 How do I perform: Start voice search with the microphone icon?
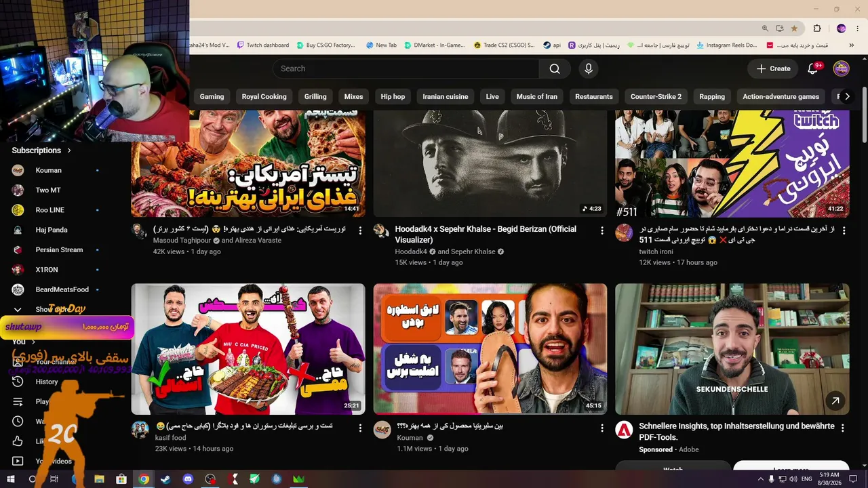(589, 68)
